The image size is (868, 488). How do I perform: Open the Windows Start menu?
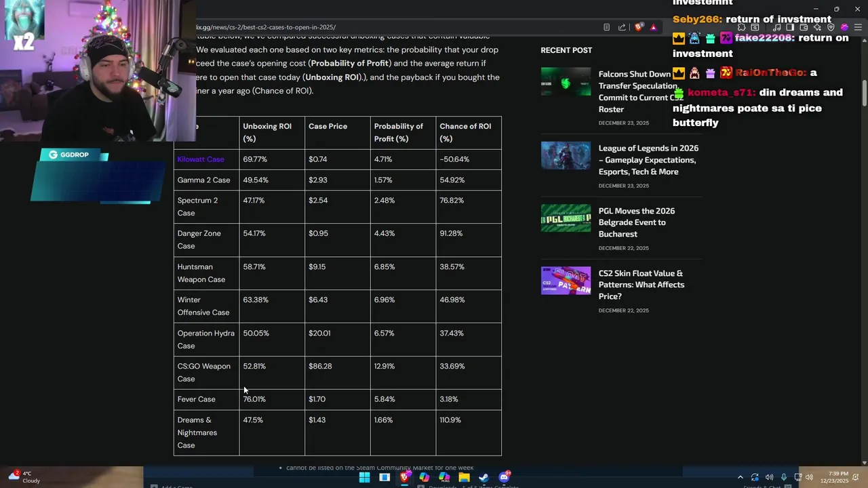(x=365, y=477)
